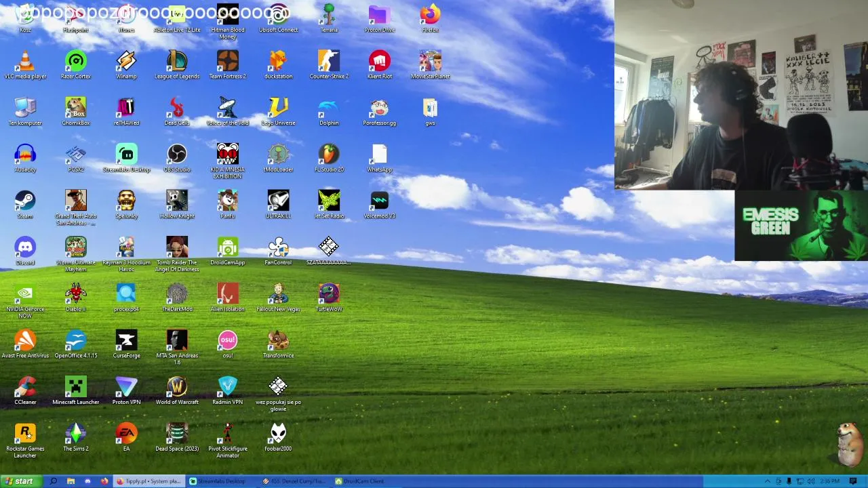Select the Klient Riot icon

(x=380, y=65)
